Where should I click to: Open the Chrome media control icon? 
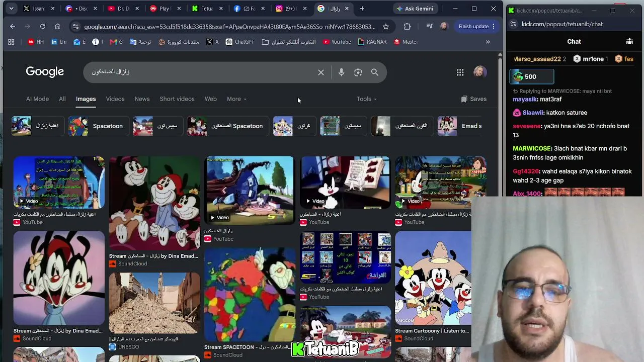pos(429,26)
